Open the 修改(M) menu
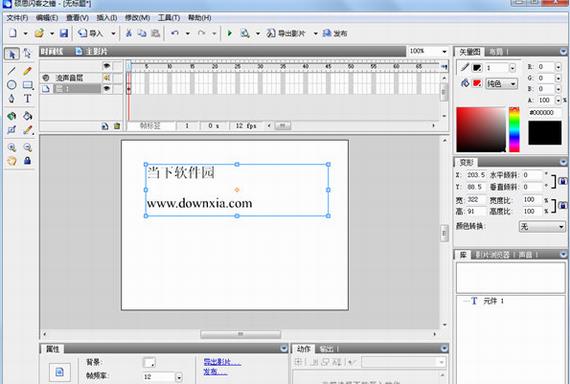 [137, 18]
